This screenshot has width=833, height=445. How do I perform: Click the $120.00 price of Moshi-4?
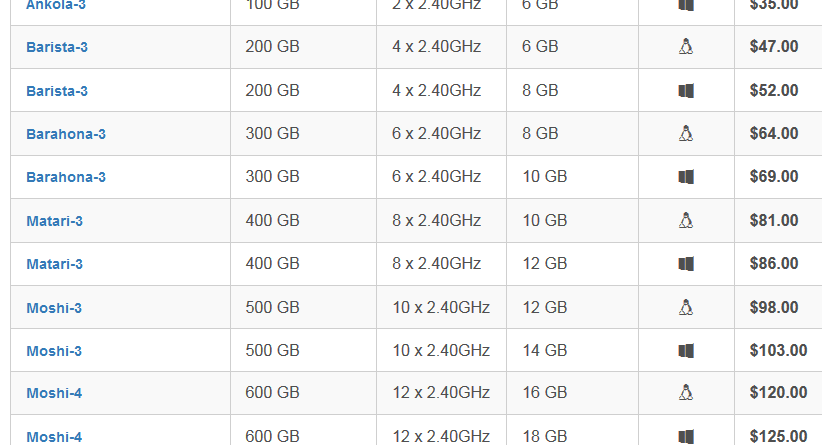778,392
